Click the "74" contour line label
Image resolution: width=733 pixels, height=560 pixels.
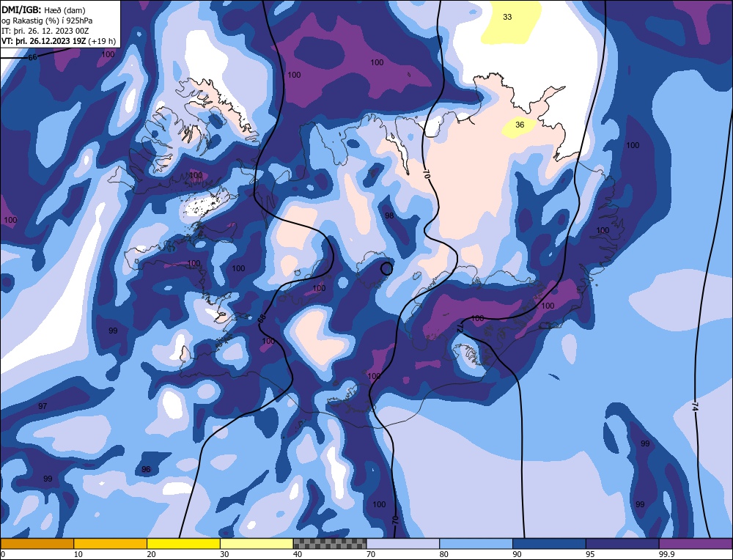point(695,406)
